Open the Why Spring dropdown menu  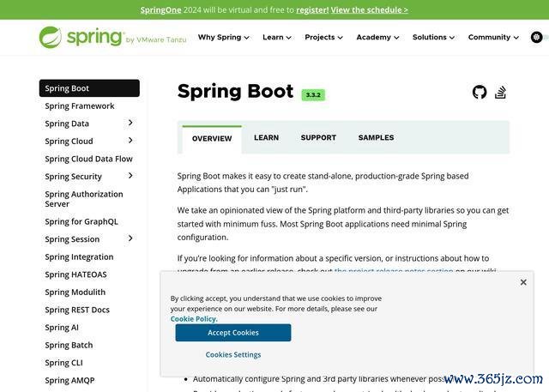[x=223, y=38]
